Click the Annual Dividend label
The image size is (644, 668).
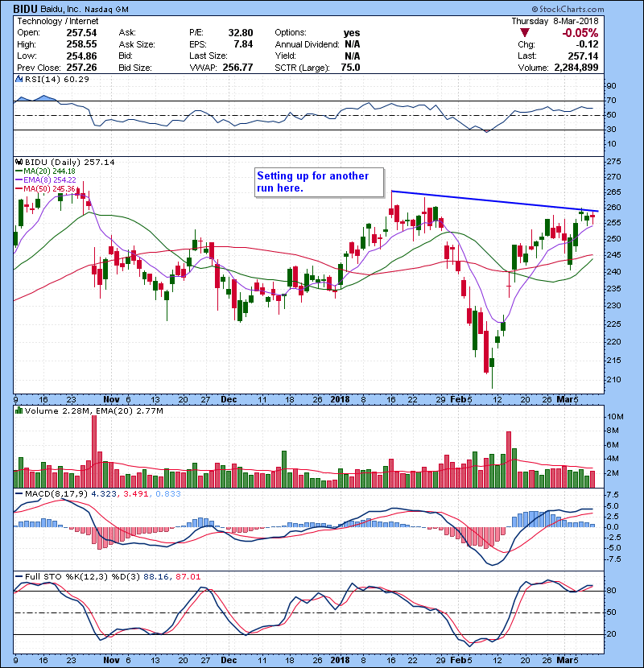[307, 44]
